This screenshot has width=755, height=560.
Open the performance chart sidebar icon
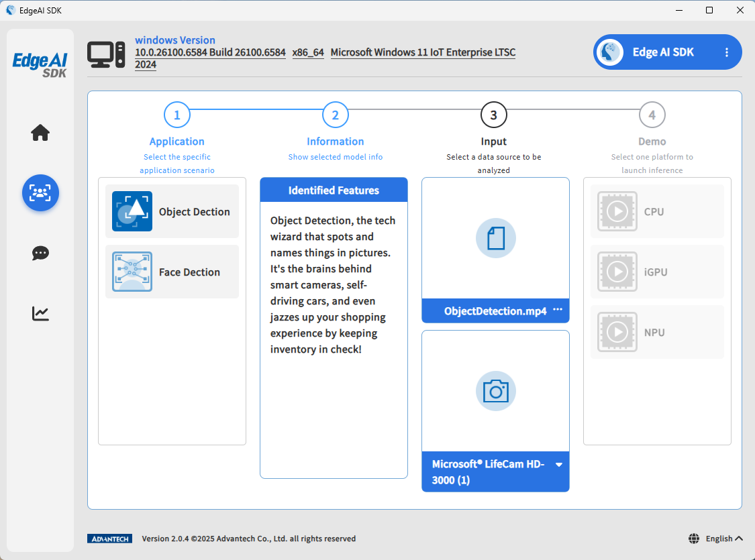(40, 313)
